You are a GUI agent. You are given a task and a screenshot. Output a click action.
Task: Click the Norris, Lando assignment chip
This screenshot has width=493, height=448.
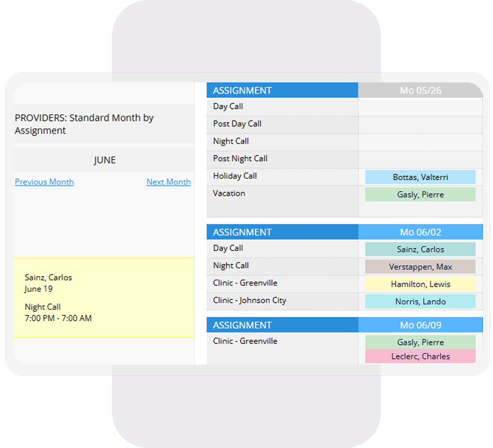click(x=420, y=302)
